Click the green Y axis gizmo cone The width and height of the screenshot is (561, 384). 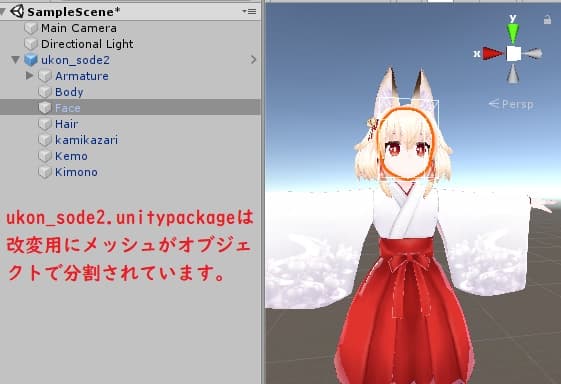(513, 34)
